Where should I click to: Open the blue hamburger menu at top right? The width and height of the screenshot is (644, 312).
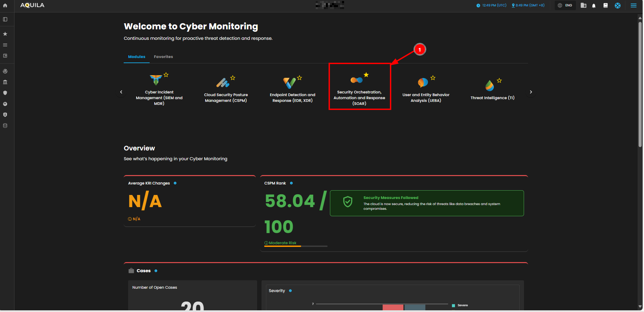[633, 5]
